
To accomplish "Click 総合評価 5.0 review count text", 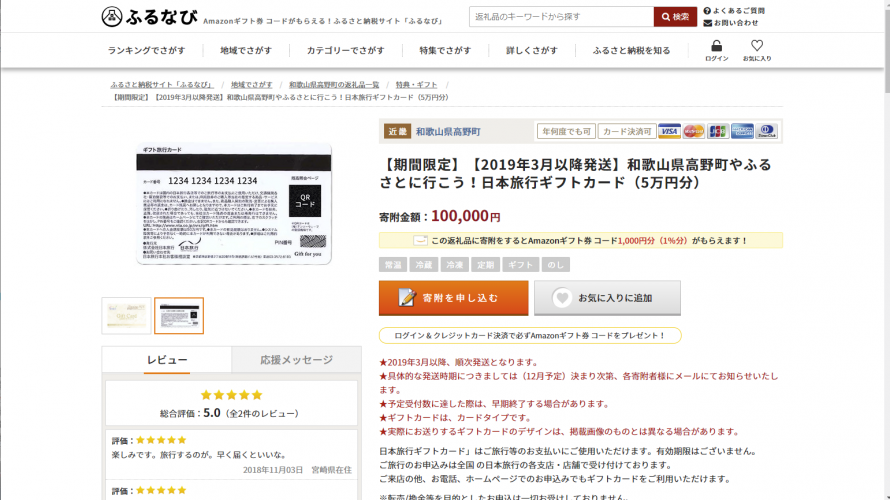I will point(232,413).
